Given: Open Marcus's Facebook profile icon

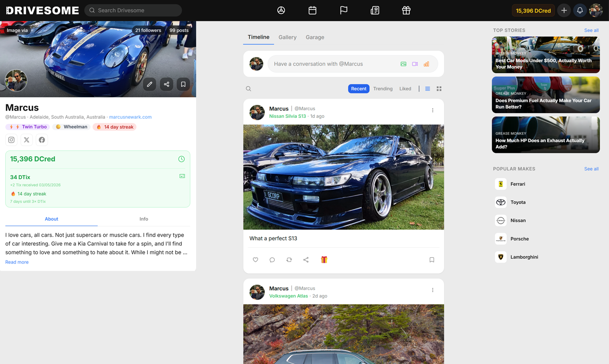Looking at the screenshot, I should click(x=42, y=140).
